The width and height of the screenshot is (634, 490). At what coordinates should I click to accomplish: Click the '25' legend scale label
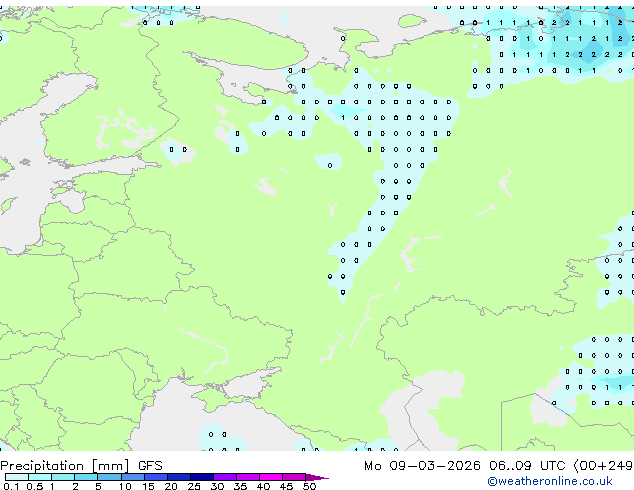click(194, 486)
